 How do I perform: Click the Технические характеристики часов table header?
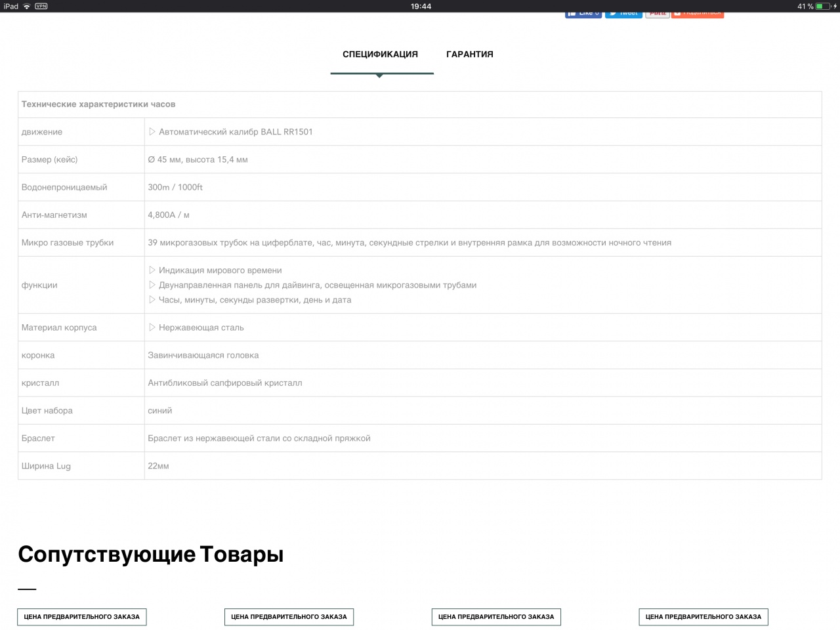point(98,104)
